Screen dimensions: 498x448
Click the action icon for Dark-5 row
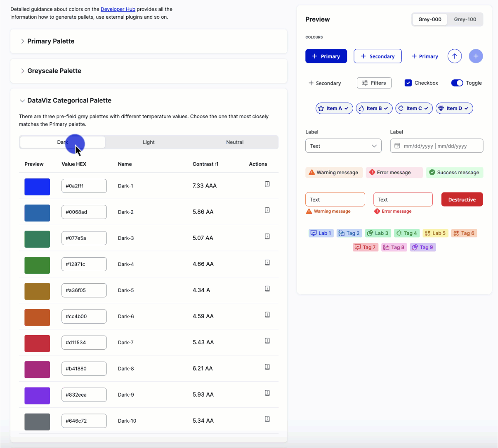click(267, 289)
